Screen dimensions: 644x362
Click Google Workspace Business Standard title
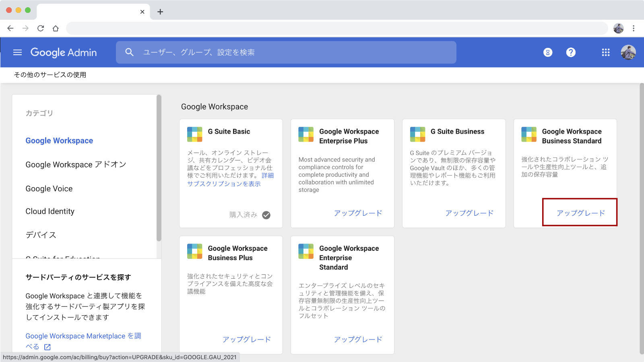click(x=572, y=136)
